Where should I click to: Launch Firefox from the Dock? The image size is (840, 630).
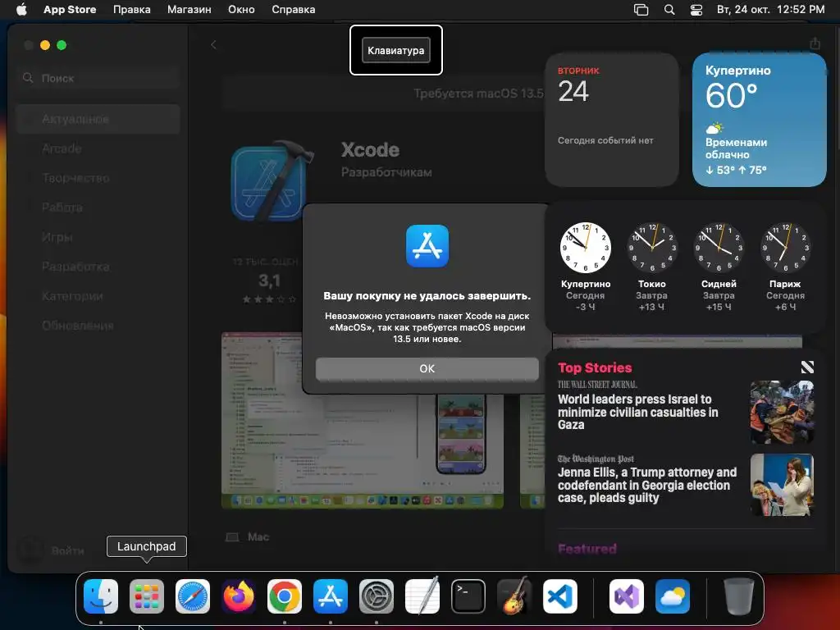pyautogui.click(x=239, y=596)
